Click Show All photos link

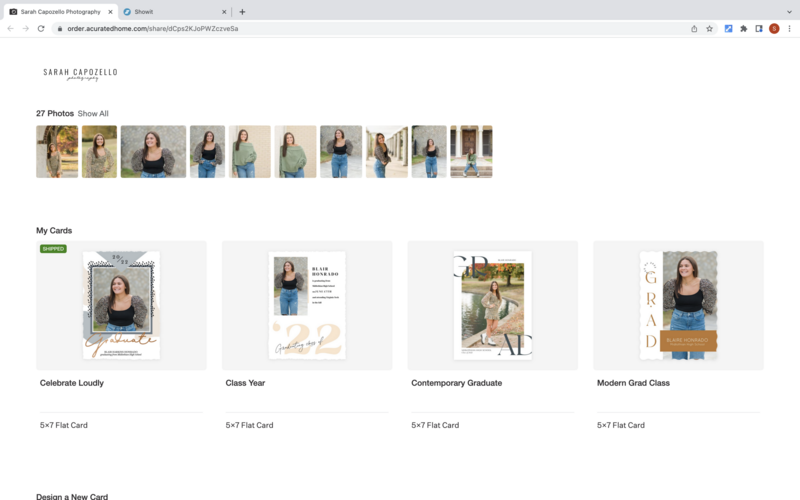click(93, 114)
